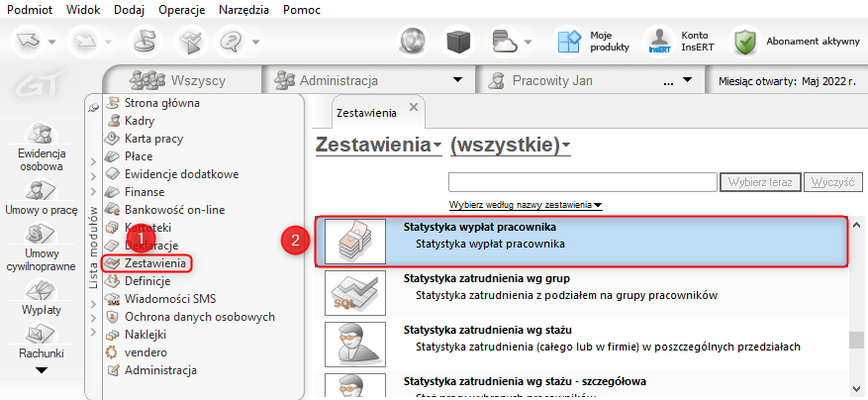The width and height of the screenshot is (868, 400).
Task: Click the SQL report thumbnail icon
Action: pyautogui.click(x=355, y=293)
